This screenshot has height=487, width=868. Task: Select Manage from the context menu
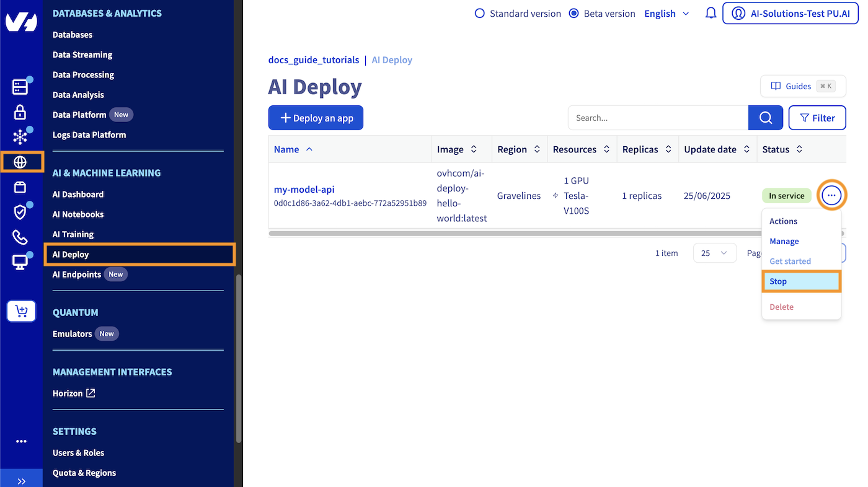click(x=784, y=241)
